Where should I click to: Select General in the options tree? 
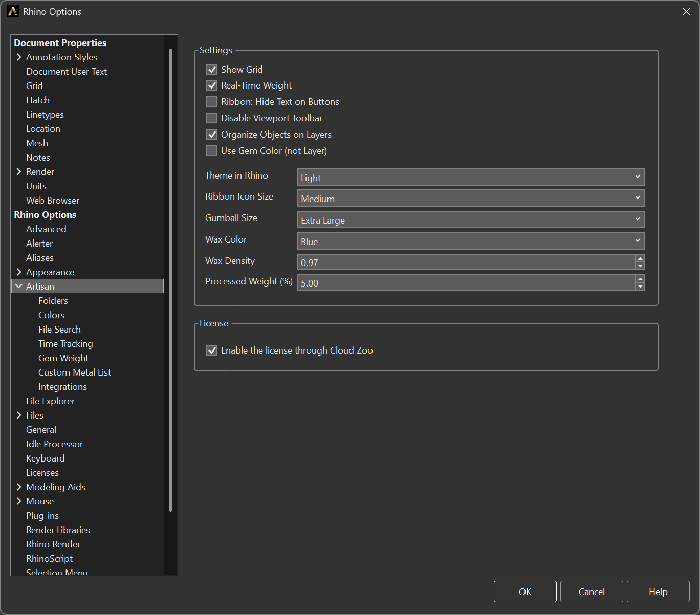click(41, 429)
